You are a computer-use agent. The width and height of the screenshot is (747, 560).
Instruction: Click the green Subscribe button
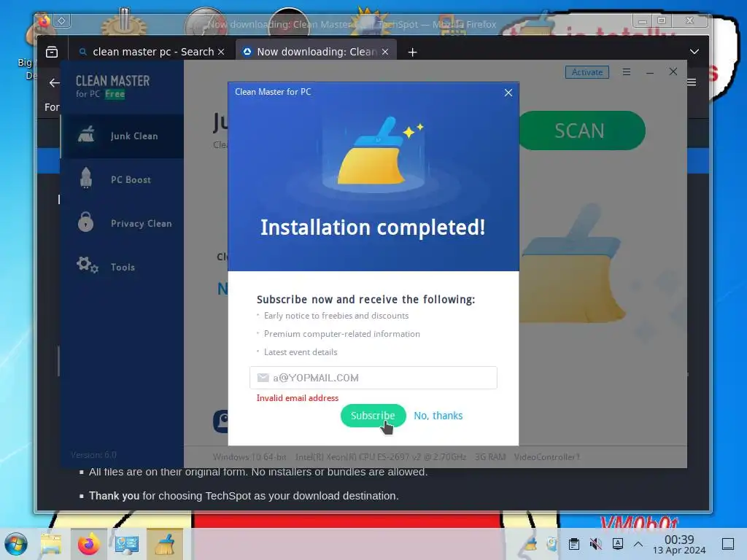point(373,415)
